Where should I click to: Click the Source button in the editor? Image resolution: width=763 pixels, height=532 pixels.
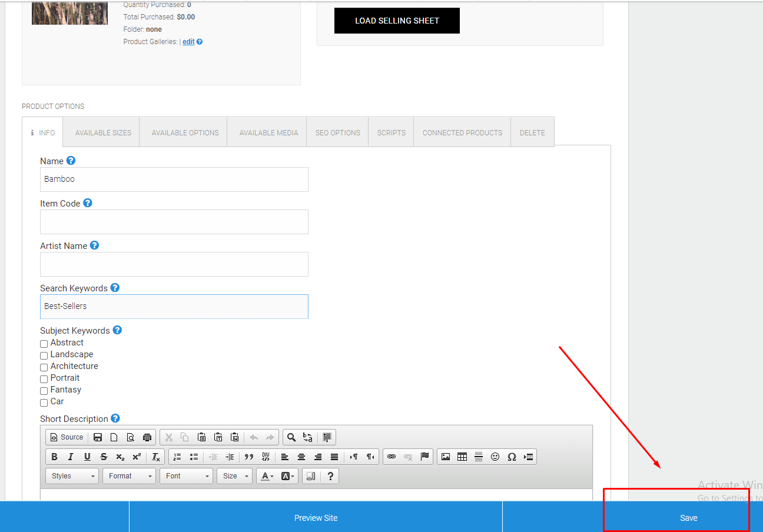tap(67, 437)
